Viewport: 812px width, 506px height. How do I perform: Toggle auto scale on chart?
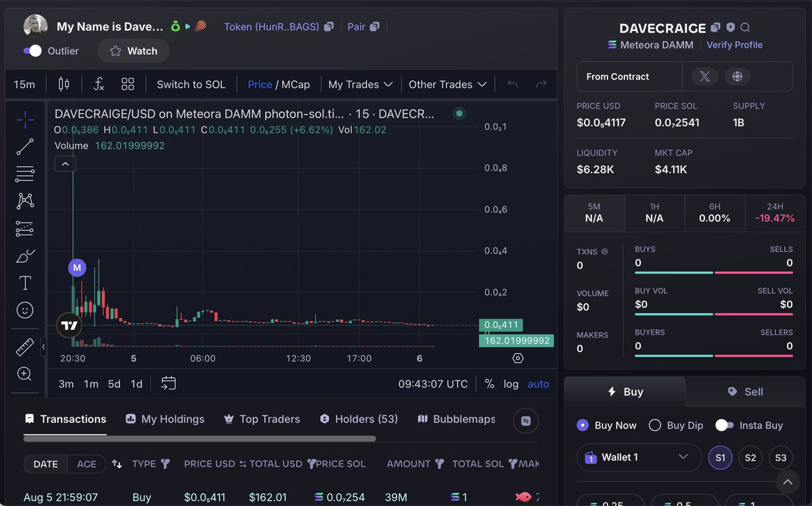(539, 384)
